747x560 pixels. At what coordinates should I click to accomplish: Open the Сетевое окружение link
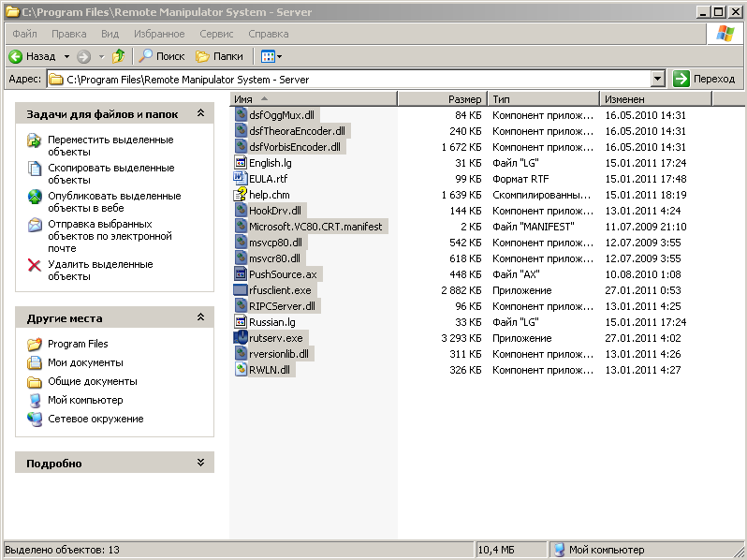pyautogui.click(x=95, y=419)
